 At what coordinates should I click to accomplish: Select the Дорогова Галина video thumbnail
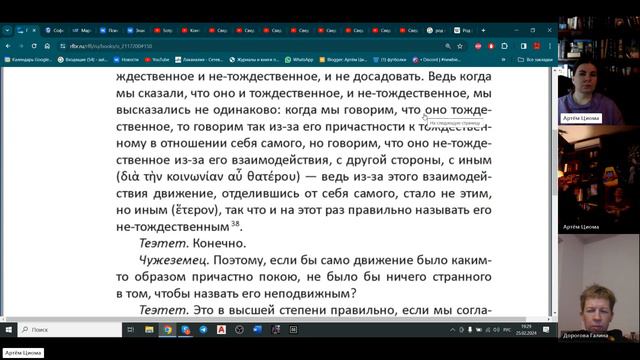click(x=599, y=288)
